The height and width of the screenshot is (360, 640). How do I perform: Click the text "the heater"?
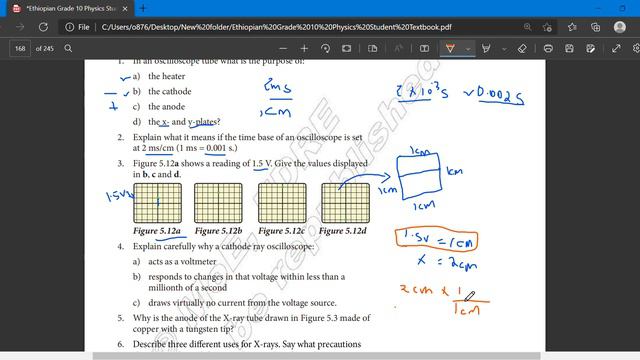click(x=167, y=76)
